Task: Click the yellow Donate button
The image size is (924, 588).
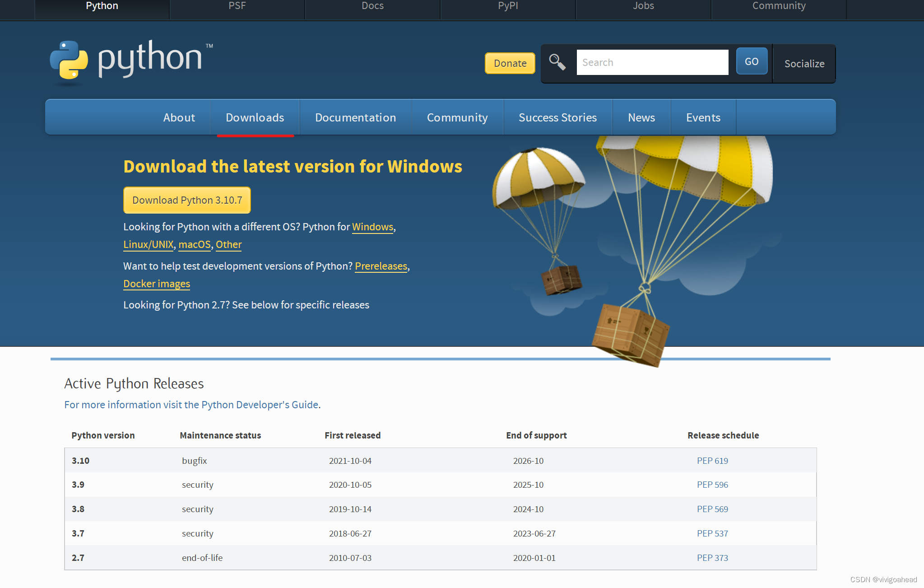Action: click(510, 63)
